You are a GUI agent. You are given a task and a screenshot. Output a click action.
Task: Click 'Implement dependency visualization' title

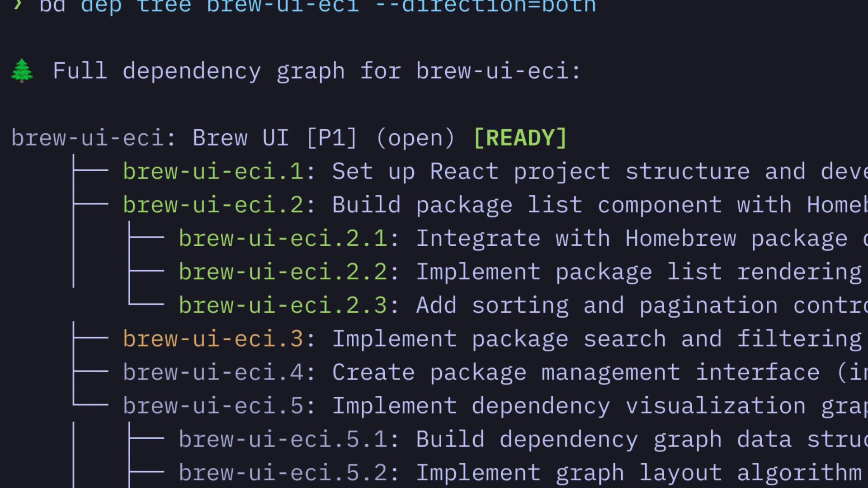click(569, 406)
